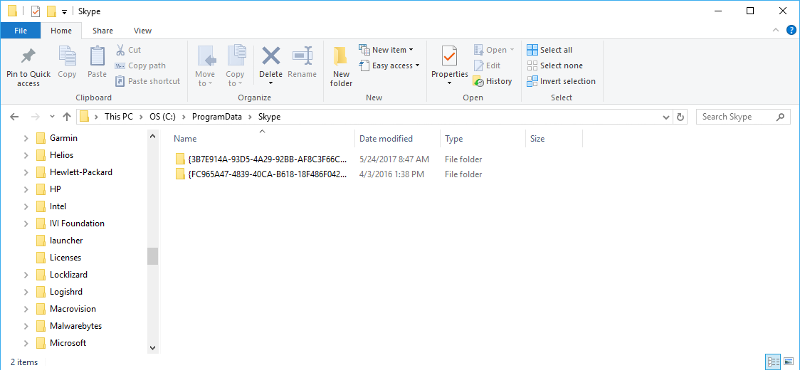Image resolution: width=800 pixels, height=370 pixels.
Task: Click the Copy ribbon icon
Action: click(x=67, y=56)
